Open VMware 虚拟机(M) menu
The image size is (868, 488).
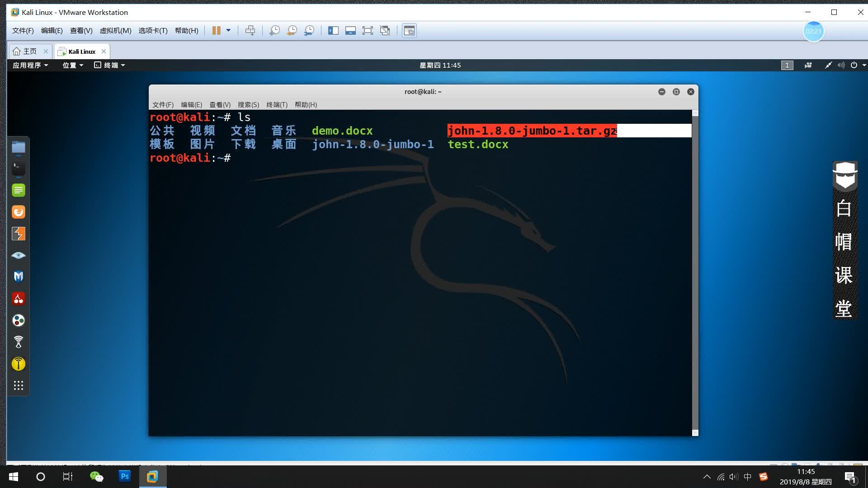pyautogui.click(x=115, y=30)
